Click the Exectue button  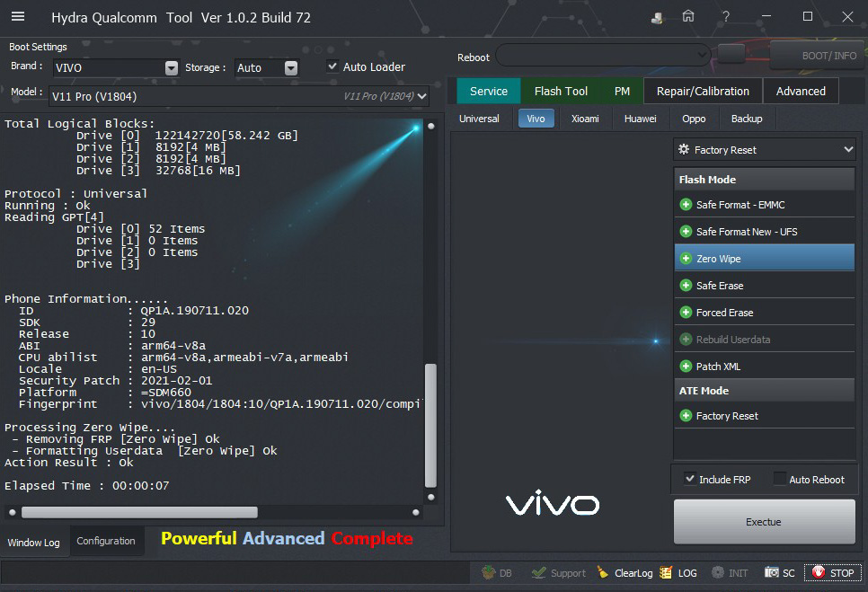(x=764, y=522)
